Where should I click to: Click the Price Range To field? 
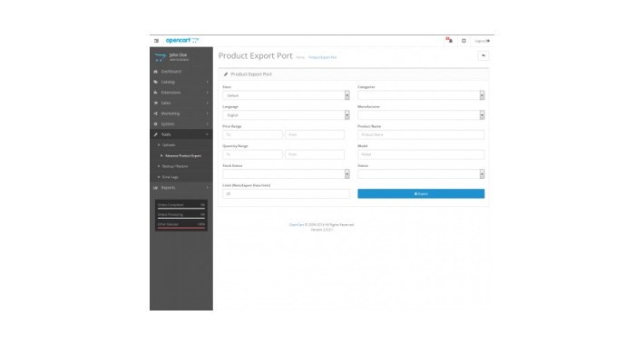pyautogui.click(x=252, y=134)
